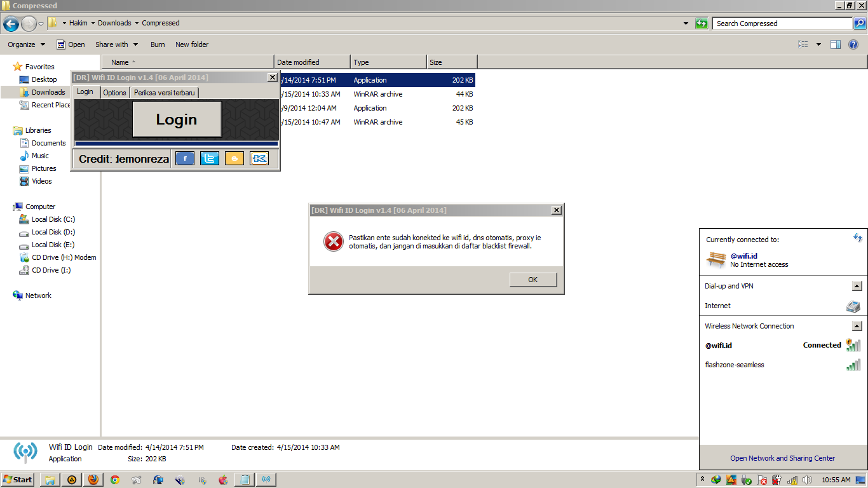Open recent pages dropdown beside forward button
The height and width of the screenshot is (488, 868).
tap(41, 24)
